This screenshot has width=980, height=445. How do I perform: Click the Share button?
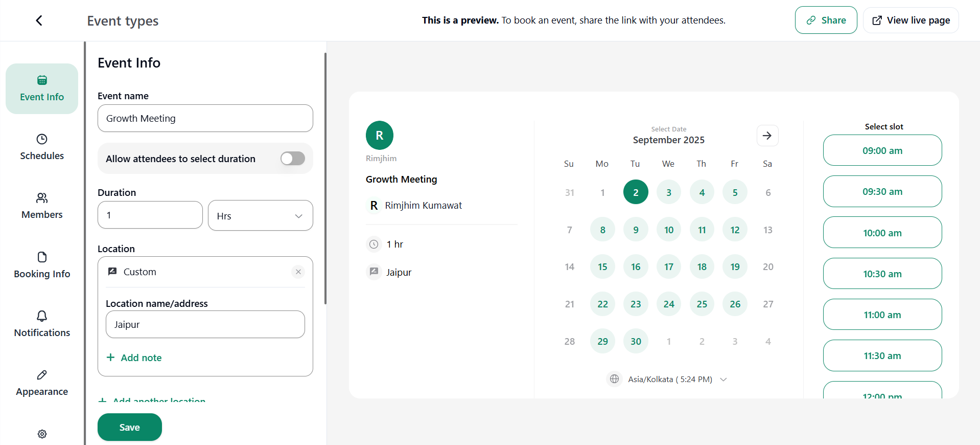[826, 20]
